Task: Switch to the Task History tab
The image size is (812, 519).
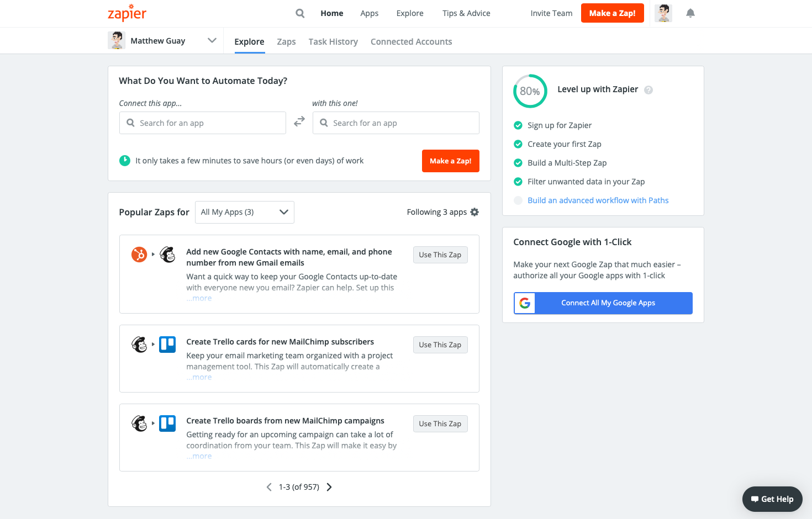Action: click(x=333, y=41)
